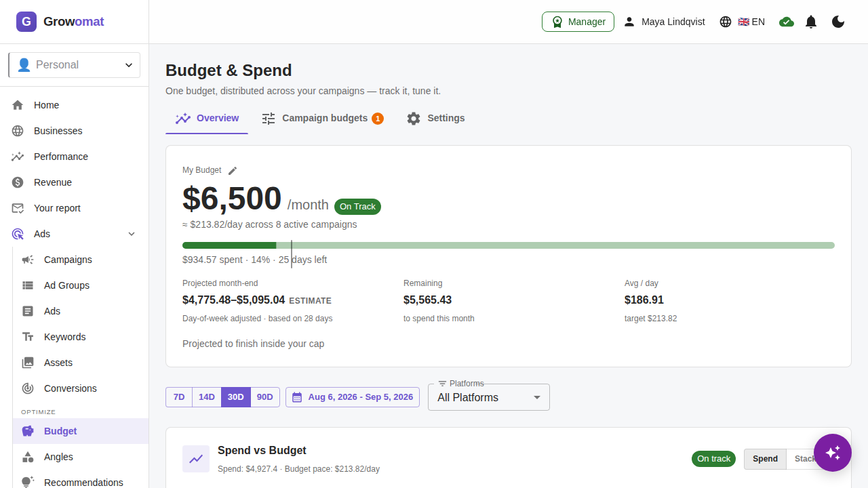The image size is (868, 488).
Task: Click the On Track status badge
Action: tap(357, 207)
